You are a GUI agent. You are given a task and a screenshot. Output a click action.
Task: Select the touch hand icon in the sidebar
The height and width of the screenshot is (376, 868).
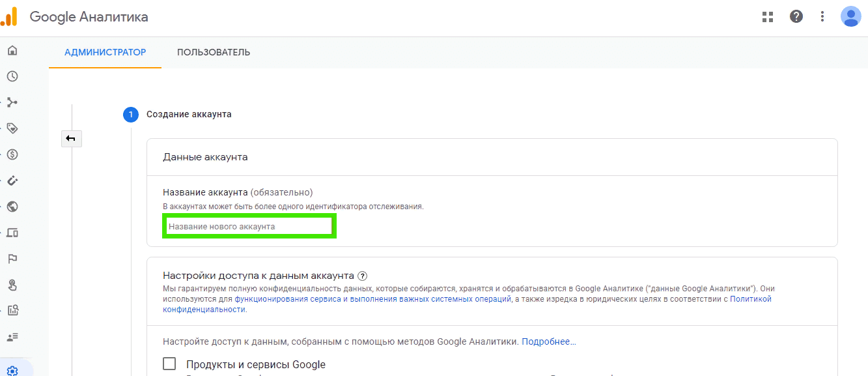[x=12, y=285]
